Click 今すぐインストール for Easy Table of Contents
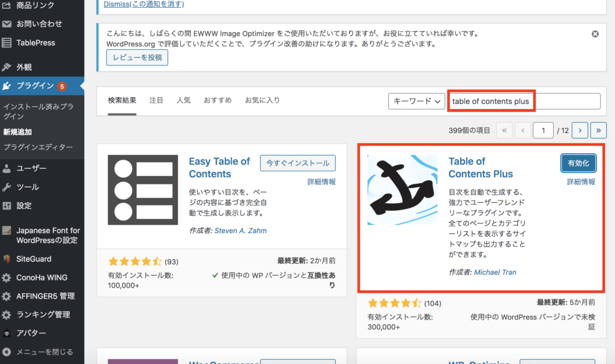This screenshot has width=615, height=364. pos(298,163)
